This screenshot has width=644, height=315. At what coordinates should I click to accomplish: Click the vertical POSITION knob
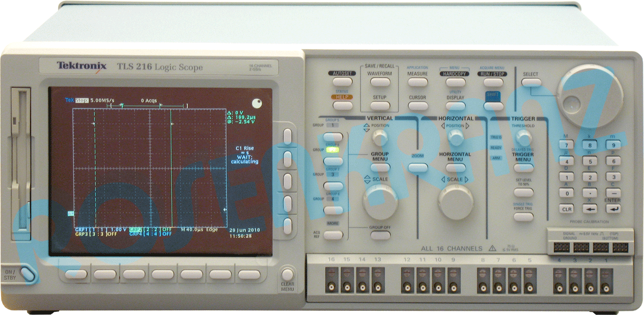380,138
